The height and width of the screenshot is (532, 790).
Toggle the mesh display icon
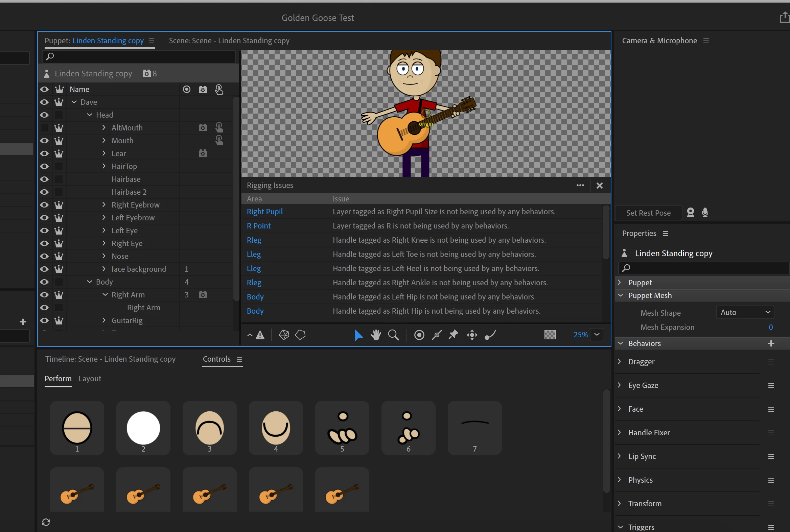(284, 335)
